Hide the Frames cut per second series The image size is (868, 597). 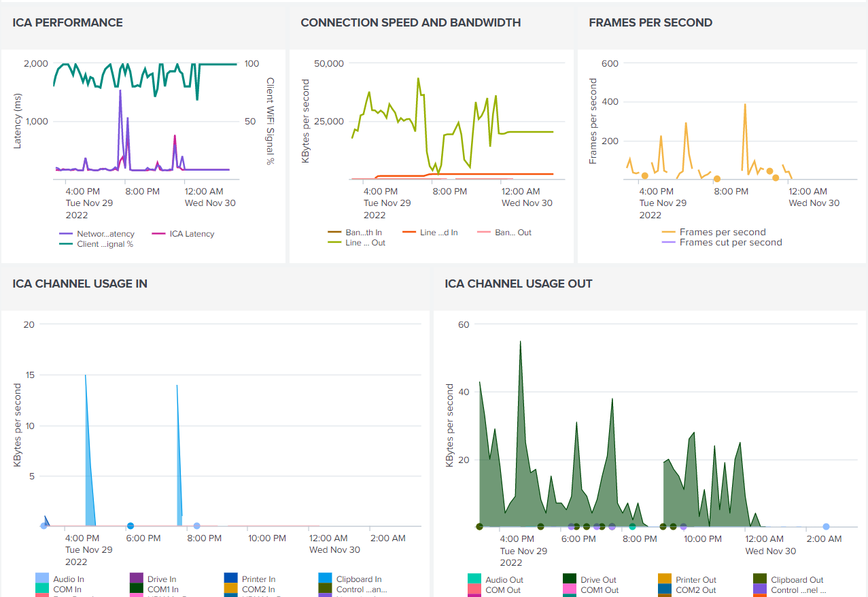[x=731, y=243]
